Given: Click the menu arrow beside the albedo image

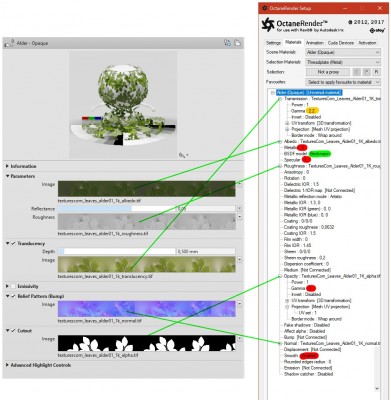Looking at the screenshot, I should (x=239, y=184).
